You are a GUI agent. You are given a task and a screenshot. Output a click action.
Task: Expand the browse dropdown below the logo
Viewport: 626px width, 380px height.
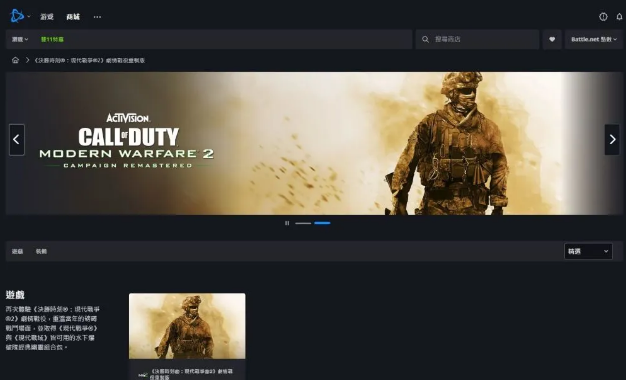point(20,39)
